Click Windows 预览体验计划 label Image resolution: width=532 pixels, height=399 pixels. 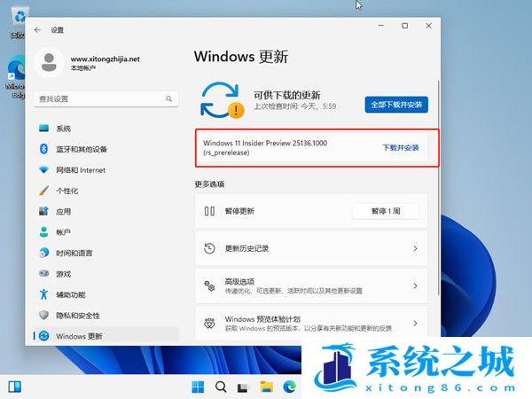[262, 319]
